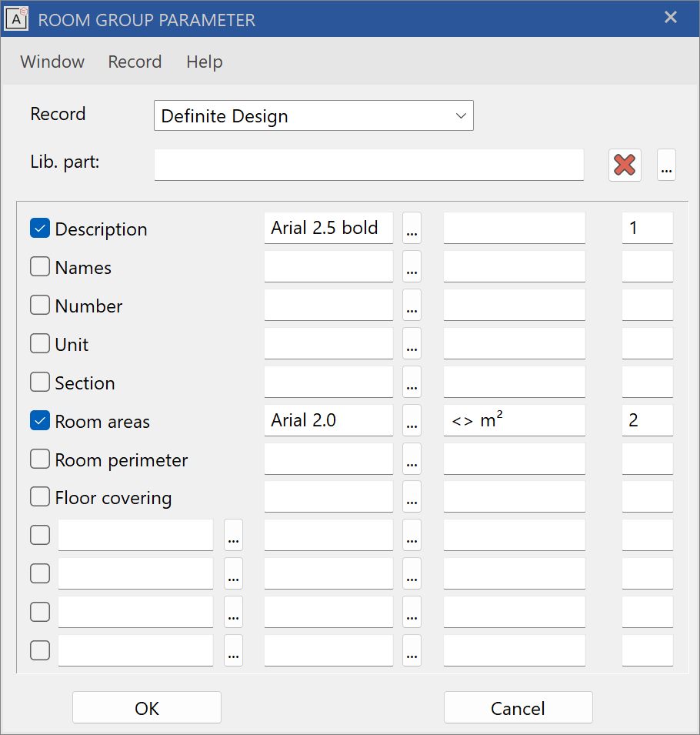Click the Names font field
Viewport: 700px width, 735px height.
328,266
